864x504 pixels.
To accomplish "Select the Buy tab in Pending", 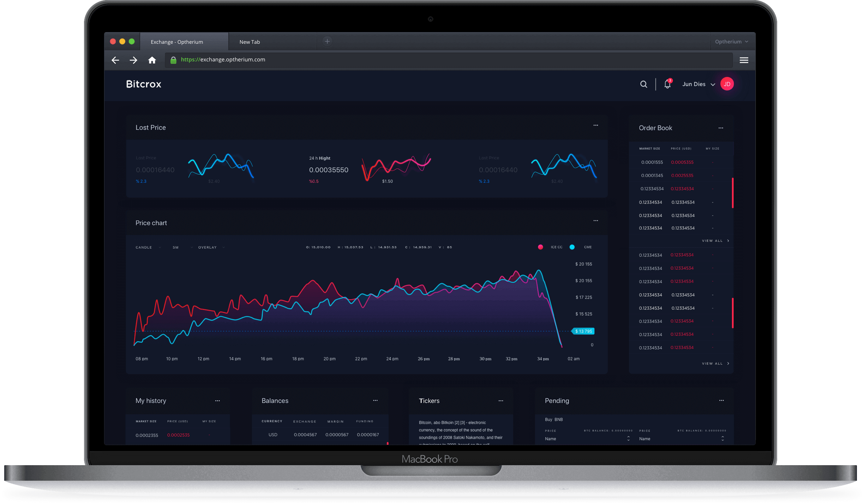I will pyautogui.click(x=548, y=420).
